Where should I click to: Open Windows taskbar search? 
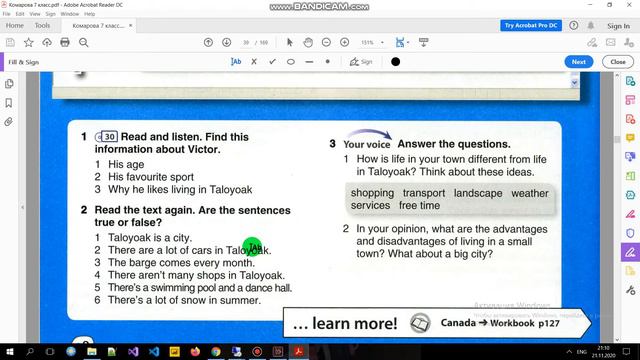(29, 351)
